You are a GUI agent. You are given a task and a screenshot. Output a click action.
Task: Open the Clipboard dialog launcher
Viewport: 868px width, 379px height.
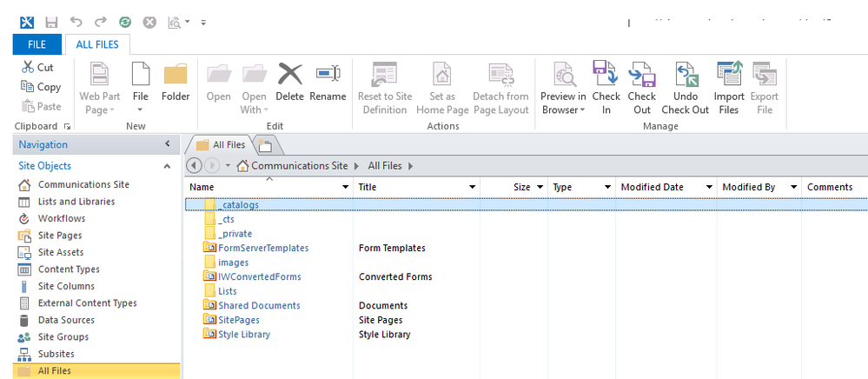tap(66, 126)
